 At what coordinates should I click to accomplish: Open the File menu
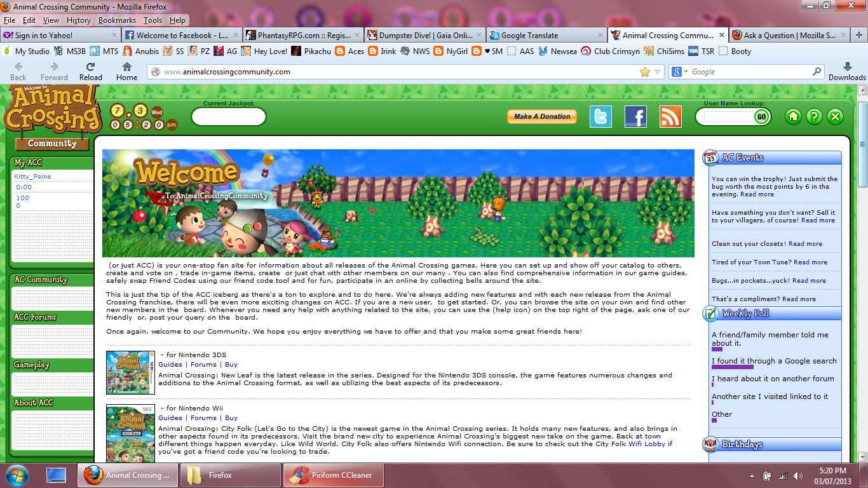(10, 20)
